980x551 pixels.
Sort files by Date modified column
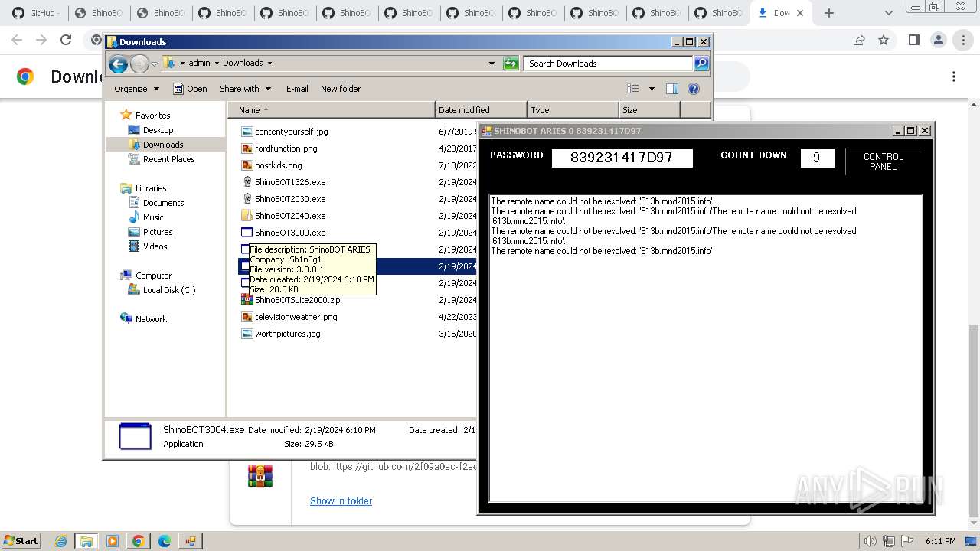(481, 110)
